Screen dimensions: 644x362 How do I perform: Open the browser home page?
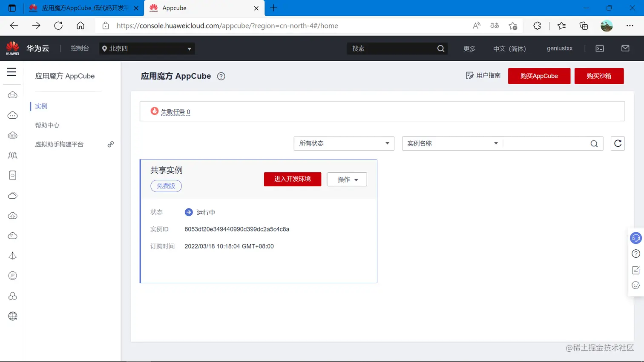(x=80, y=26)
